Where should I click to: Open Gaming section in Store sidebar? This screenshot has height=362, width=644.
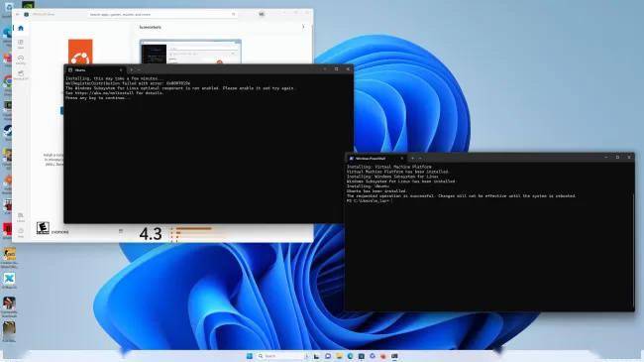pyautogui.click(x=21, y=60)
